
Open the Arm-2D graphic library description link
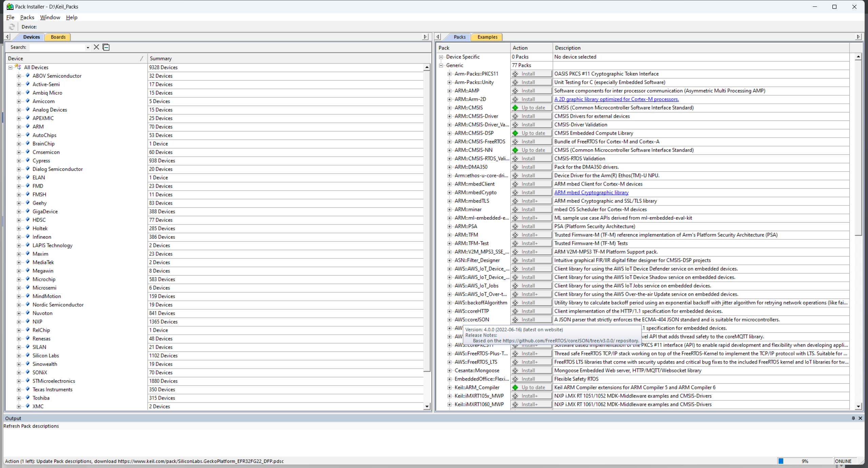point(616,99)
